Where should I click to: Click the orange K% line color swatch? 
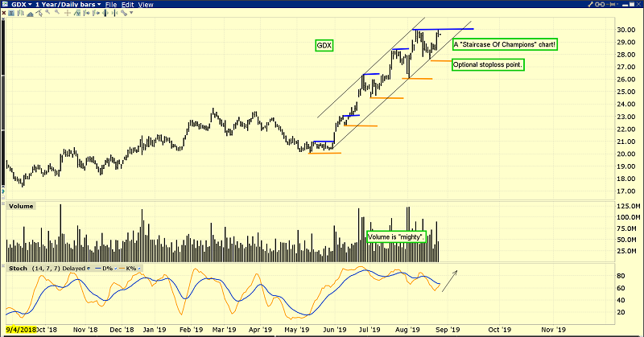[122, 269]
